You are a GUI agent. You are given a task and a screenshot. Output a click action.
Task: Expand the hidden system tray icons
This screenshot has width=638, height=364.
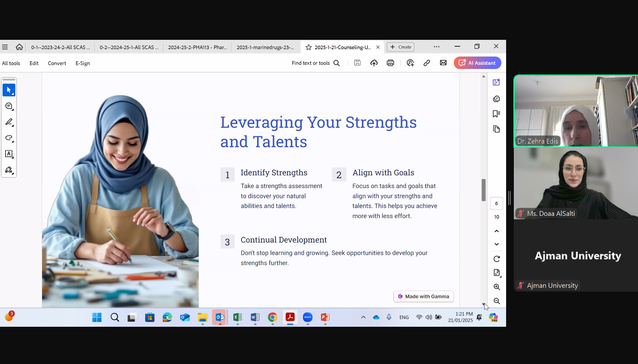(363, 317)
